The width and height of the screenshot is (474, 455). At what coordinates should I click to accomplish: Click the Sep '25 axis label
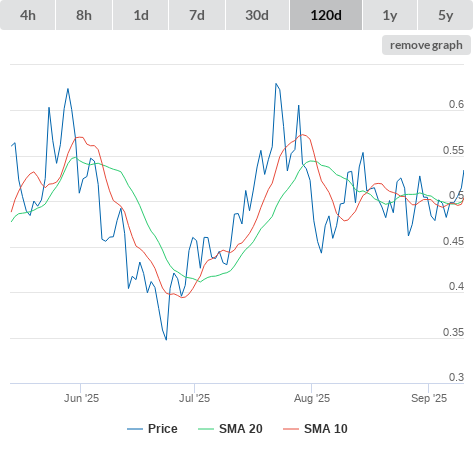coord(429,398)
